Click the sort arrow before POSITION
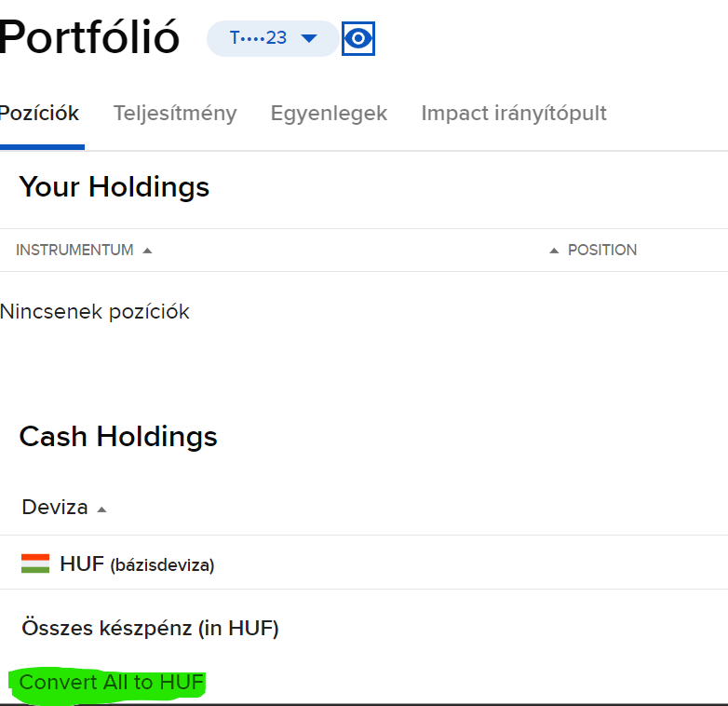The image size is (728, 706). [554, 251]
